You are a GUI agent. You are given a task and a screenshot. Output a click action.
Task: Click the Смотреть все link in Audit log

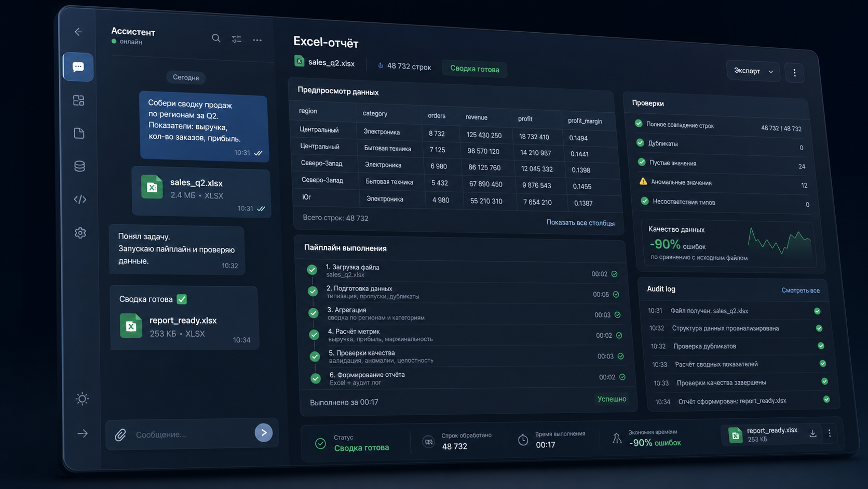801,290
